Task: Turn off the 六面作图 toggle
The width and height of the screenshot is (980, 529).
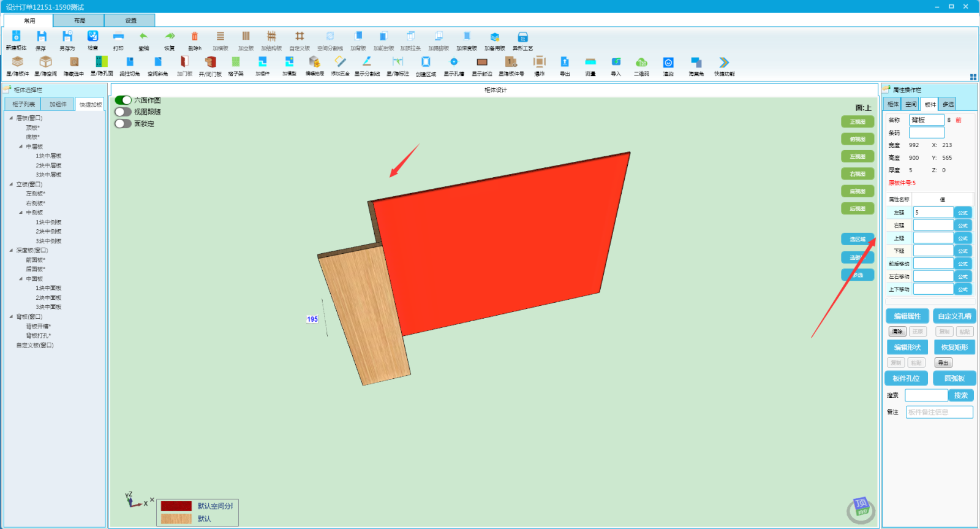Action: [123, 100]
